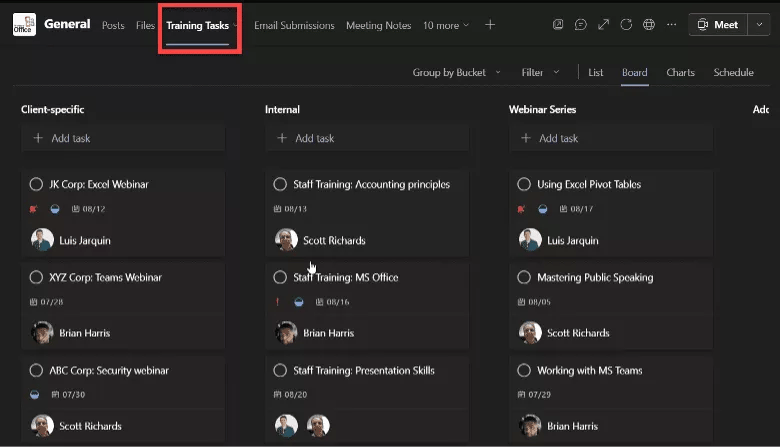780x448 pixels.
Task: Reload the tab with refresh icon
Action: coord(626,24)
